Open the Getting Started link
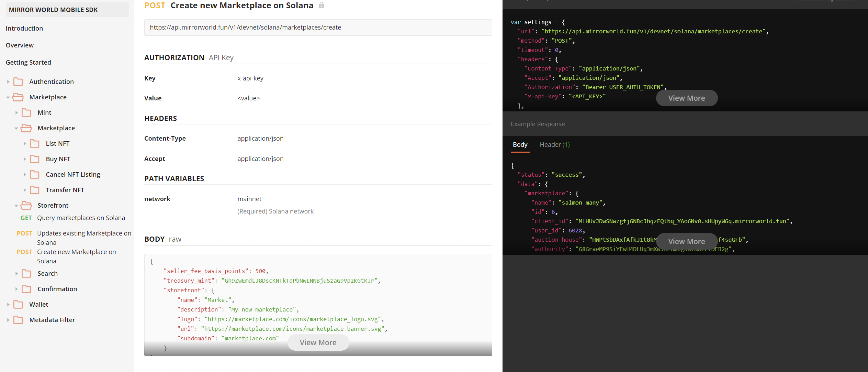868x372 pixels. pos(29,63)
